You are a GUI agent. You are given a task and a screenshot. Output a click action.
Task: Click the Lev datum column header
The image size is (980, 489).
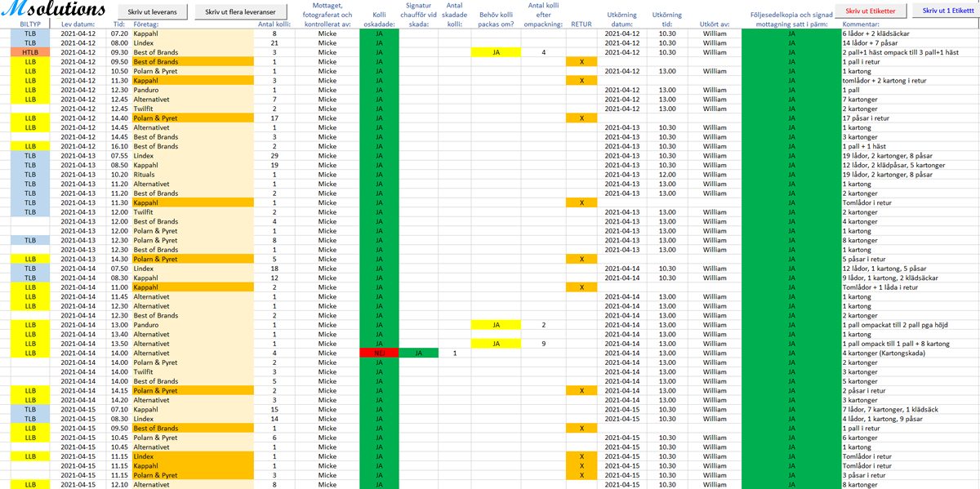point(78,24)
